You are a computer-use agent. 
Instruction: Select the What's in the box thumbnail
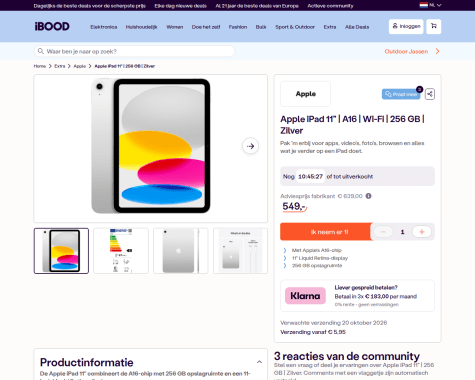(x=240, y=251)
